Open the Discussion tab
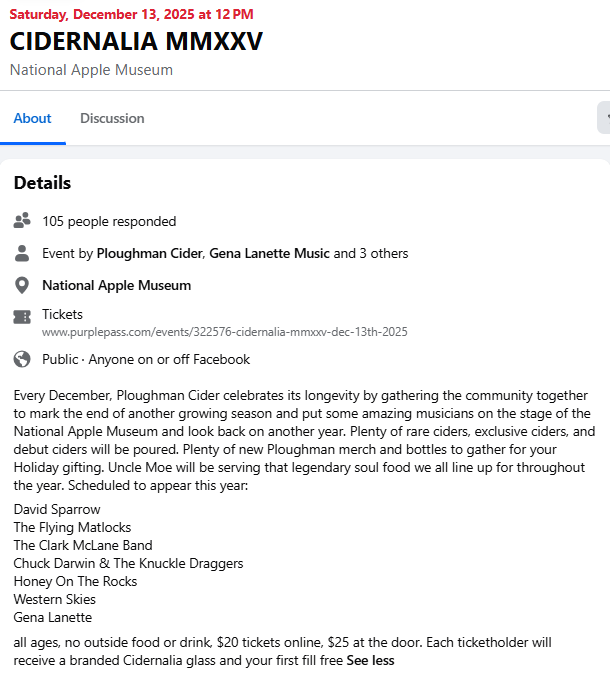The image size is (610, 676). pyautogui.click(x=112, y=118)
